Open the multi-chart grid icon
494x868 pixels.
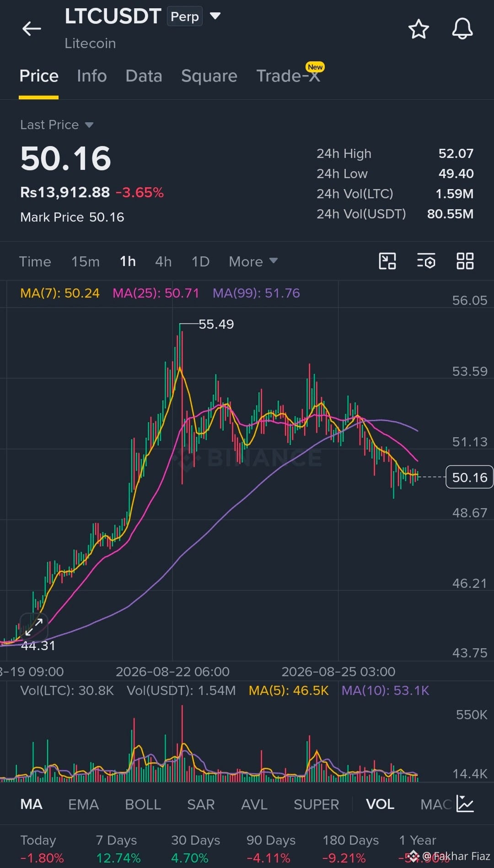465,261
